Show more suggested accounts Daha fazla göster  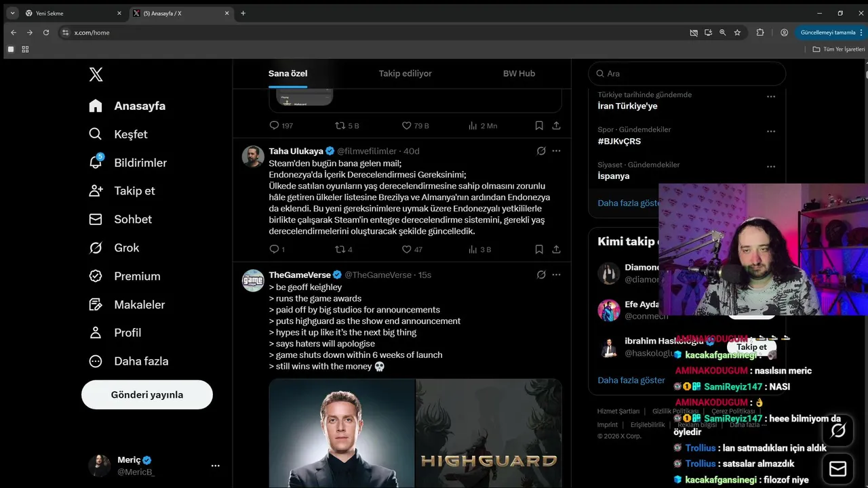(x=631, y=380)
